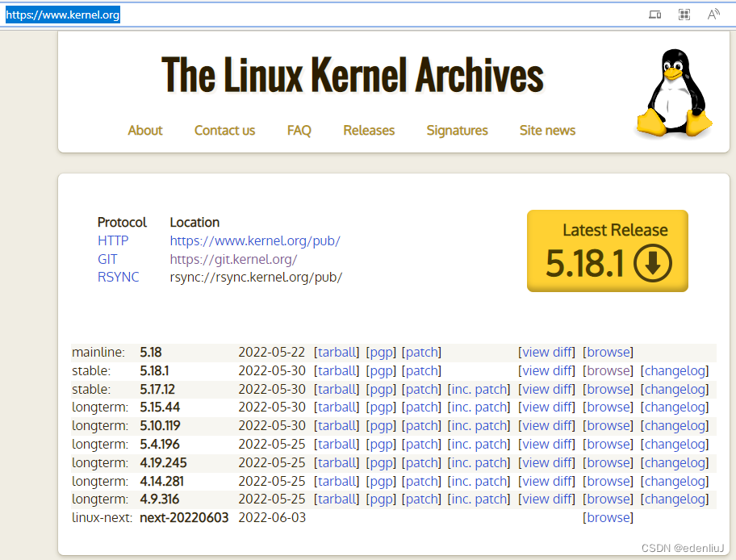Image resolution: width=736 pixels, height=560 pixels.
Task: Open the Contact us page
Action: 224,131
